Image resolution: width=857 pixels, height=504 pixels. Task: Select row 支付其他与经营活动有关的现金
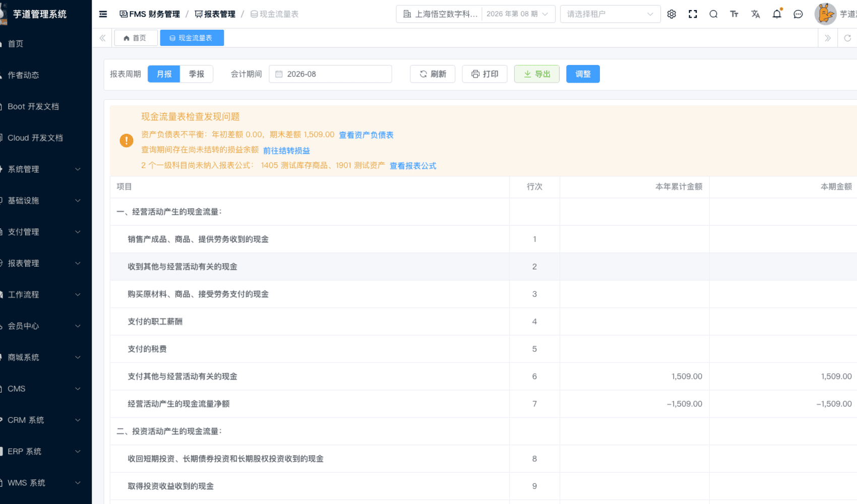tap(483, 376)
